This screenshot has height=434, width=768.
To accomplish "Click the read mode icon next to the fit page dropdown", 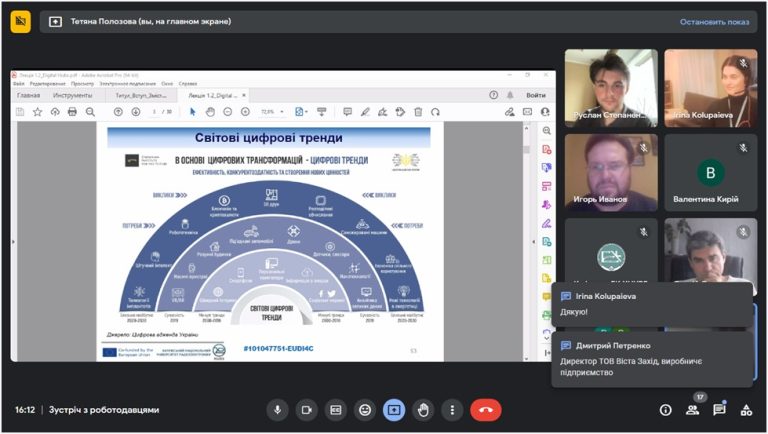I will point(322,112).
